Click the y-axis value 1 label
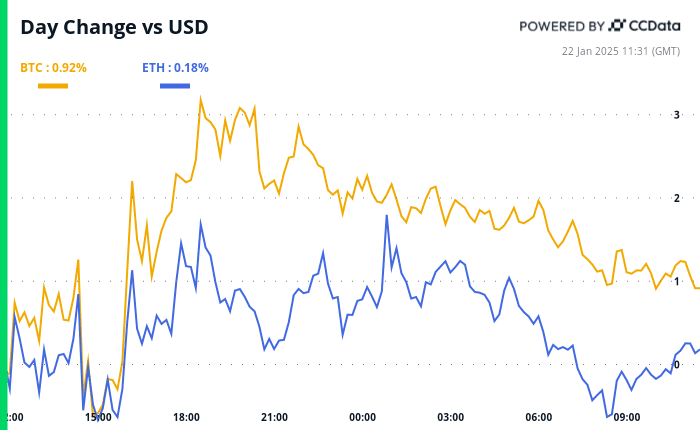 [x=677, y=282]
